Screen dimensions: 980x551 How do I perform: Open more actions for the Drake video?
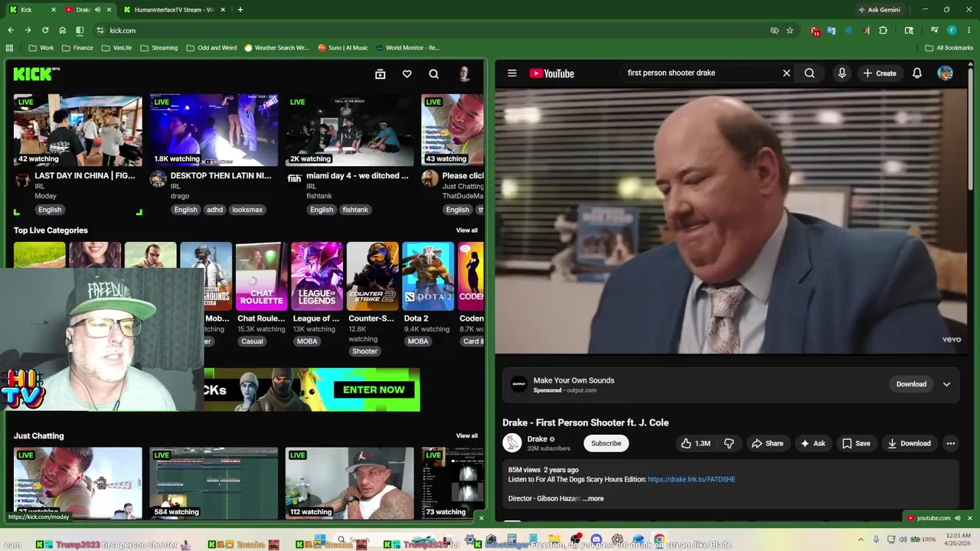[951, 443]
